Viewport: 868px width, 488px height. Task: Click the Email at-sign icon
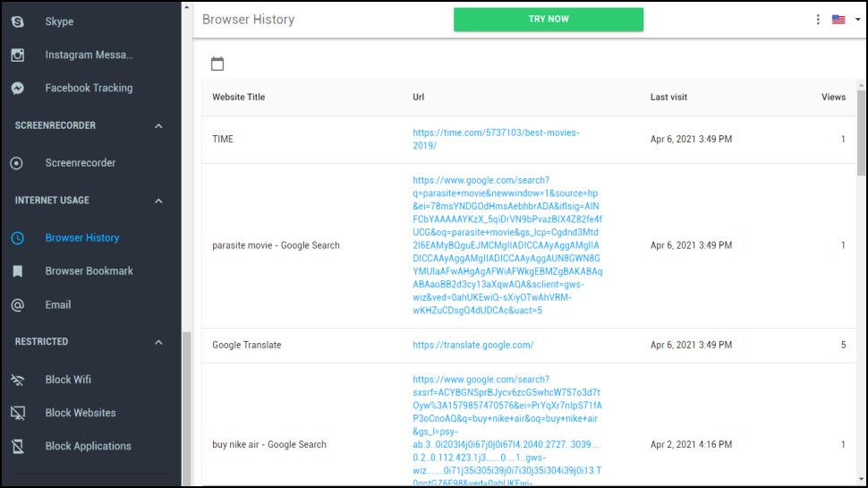[x=17, y=304]
